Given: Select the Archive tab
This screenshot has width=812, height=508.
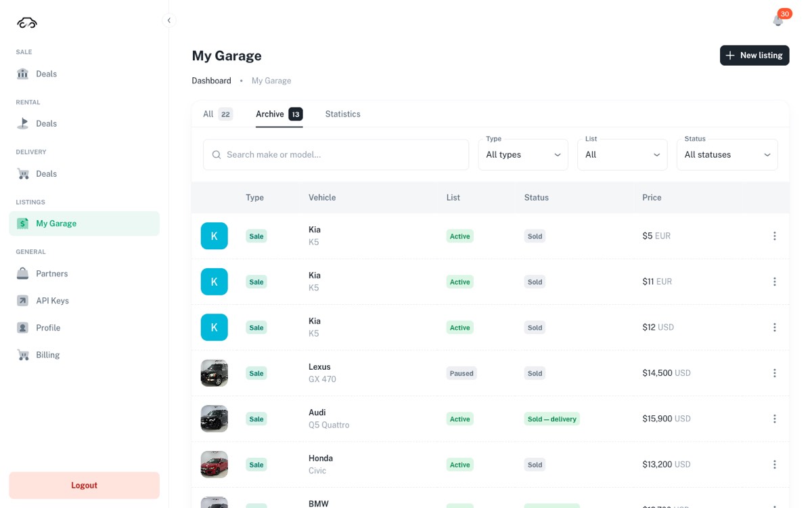Looking at the screenshot, I should click(x=279, y=114).
